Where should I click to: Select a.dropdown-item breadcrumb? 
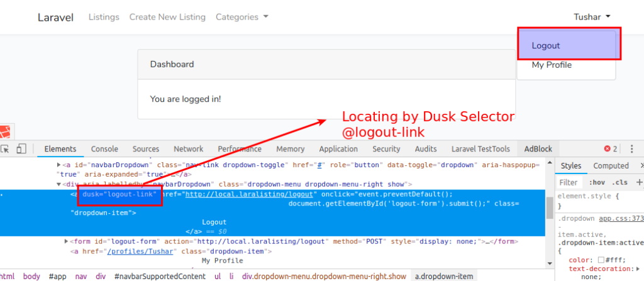443,276
